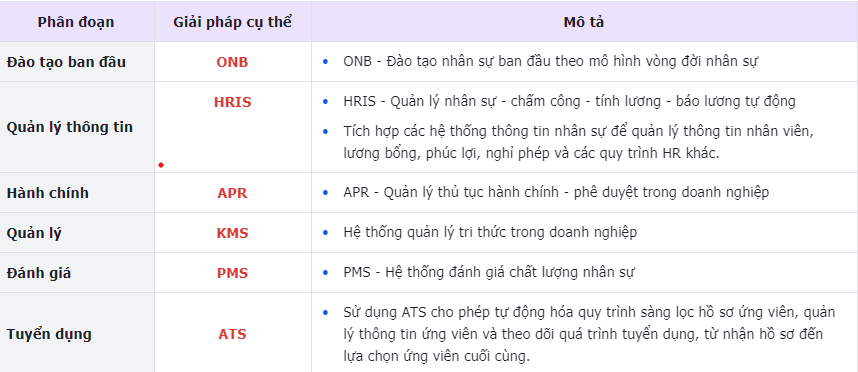Click the paragraph starting 'Sử dụng ATS cho phép'
858x372 pixels.
[x=590, y=334]
